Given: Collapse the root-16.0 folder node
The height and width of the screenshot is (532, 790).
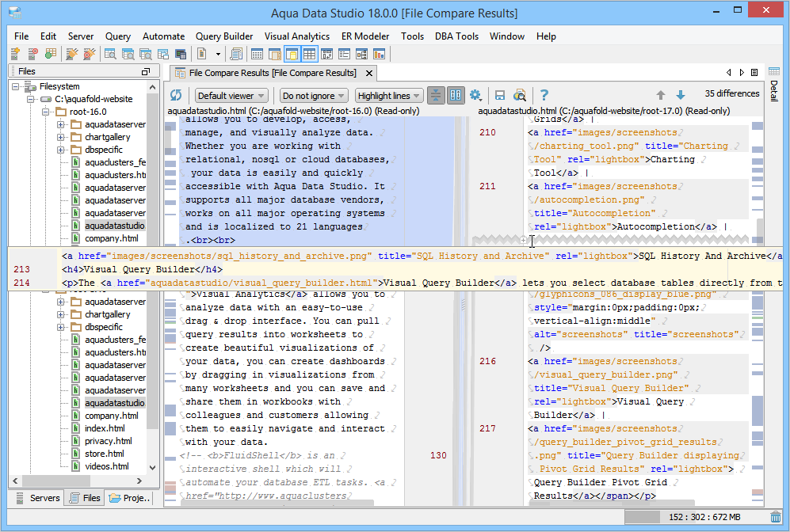Looking at the screenshot, I should [x=45, y=112].
